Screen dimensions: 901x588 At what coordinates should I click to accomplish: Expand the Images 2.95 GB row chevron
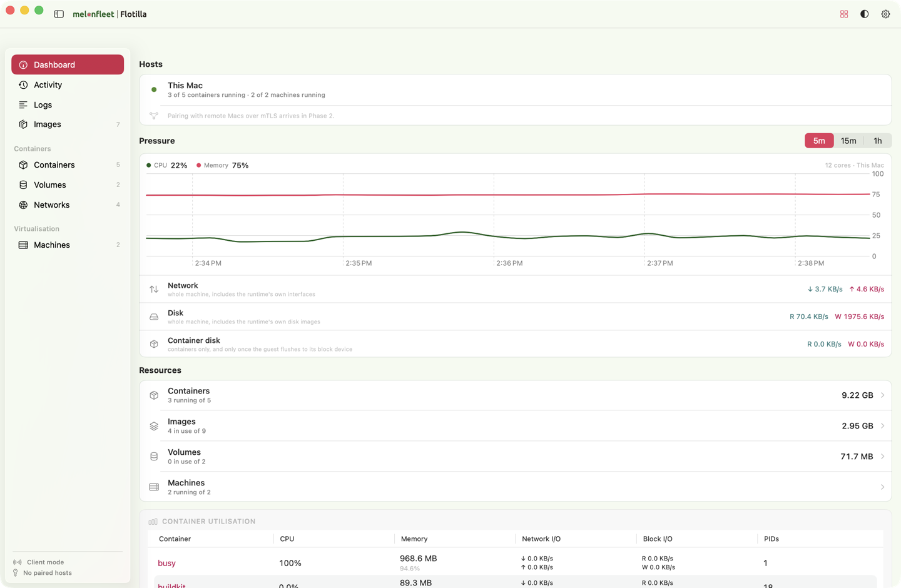tap(882, 426)
